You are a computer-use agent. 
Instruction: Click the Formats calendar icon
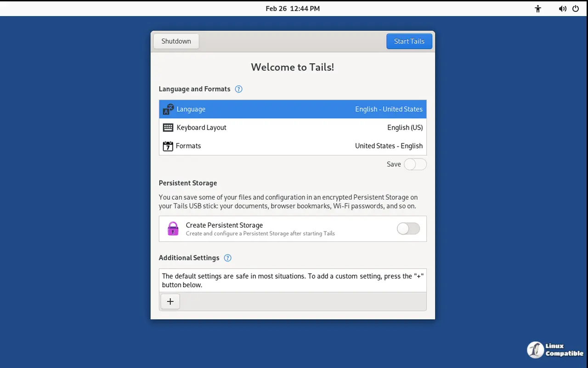168,146
